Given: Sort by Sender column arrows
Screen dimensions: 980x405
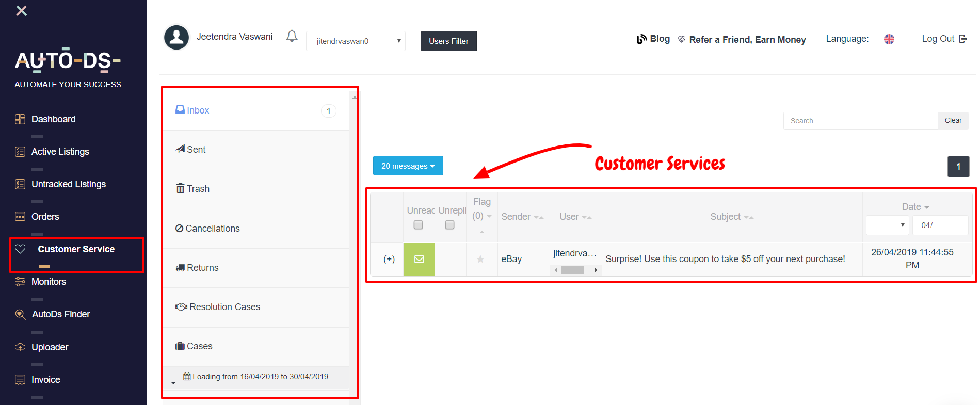Looking at the screenshot, I should click(x=539, y=218).
